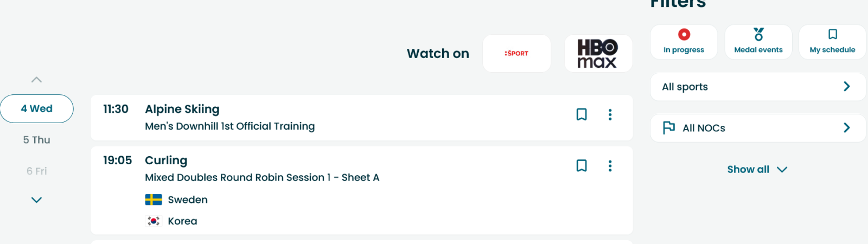Open the Sport broadcaster logo link
This screenshot has width=868, height=244.
pos(516,53)
